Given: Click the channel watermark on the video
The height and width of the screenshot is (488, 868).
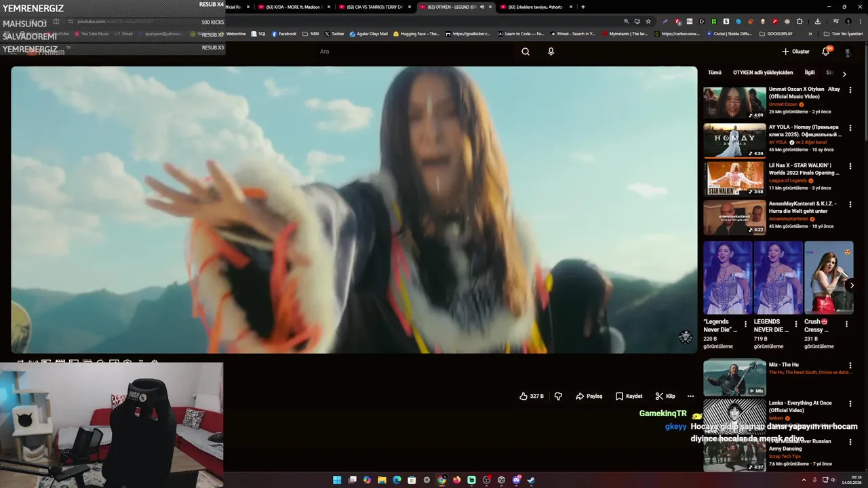Looking at the screenshot, I should coord(686,338).
